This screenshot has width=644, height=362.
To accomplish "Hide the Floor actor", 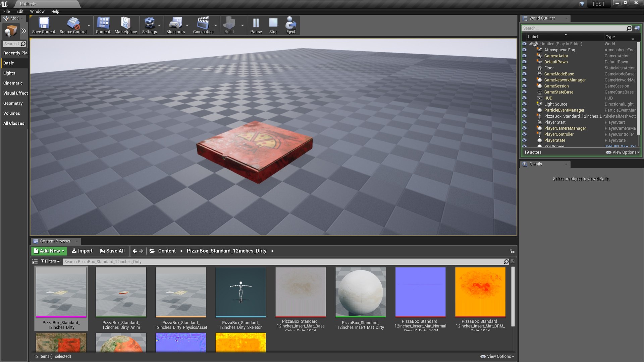I will click(x=524, y=68).
